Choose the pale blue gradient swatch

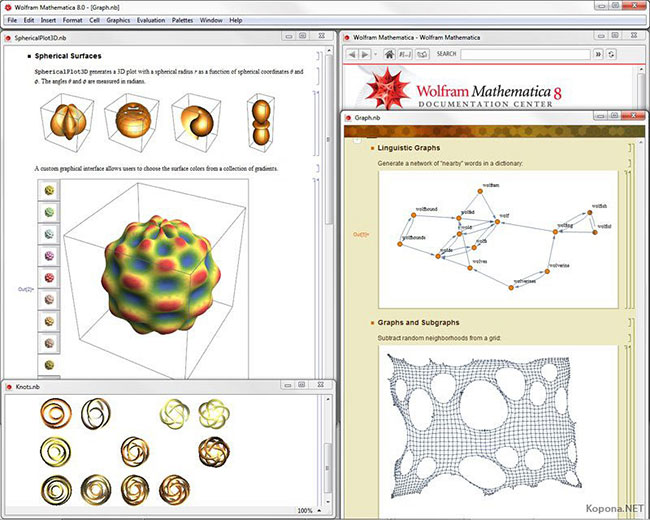click(x=49, y=234)
